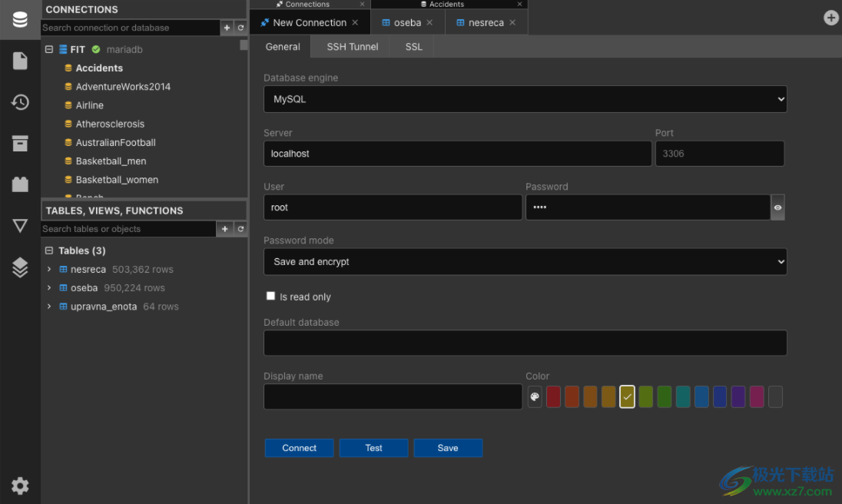Select the Atherosclerosis database
Screen dimensions: 842x504
point(110,124)
